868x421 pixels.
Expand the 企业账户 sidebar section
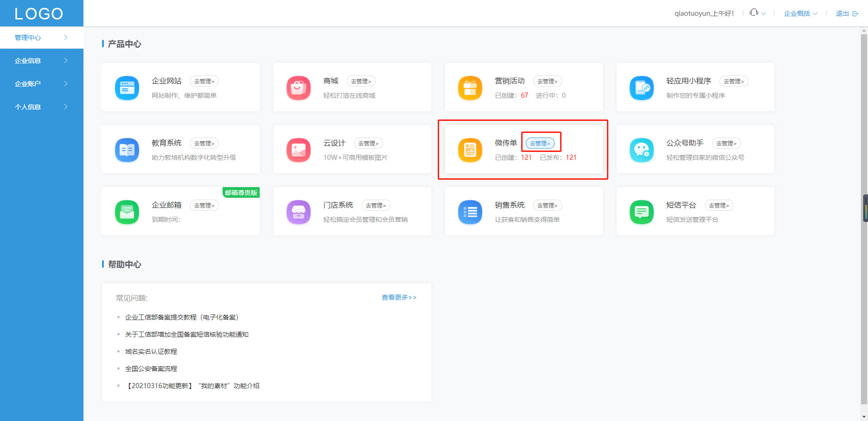[x=28, y=83]
